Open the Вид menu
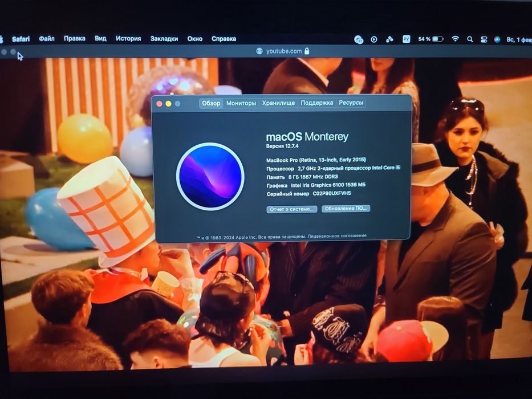The height and width of the screenshot is (399, 532). 100,38
